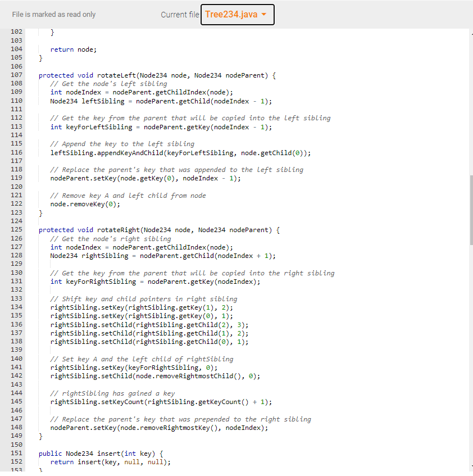473x476 pixels.
Task: Click the 'node.removeKey(0);' statement
Action: (x=85, y=205)
